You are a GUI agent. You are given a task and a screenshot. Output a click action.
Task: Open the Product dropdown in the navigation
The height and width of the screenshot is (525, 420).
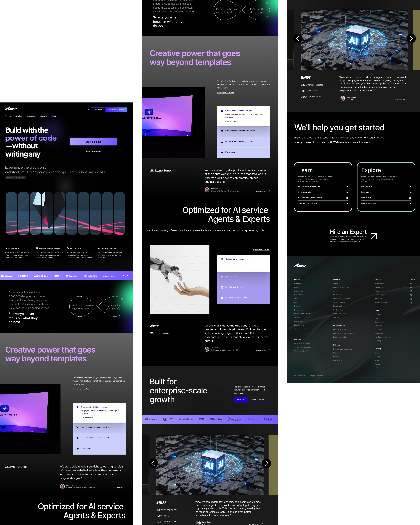pos(9,116)
